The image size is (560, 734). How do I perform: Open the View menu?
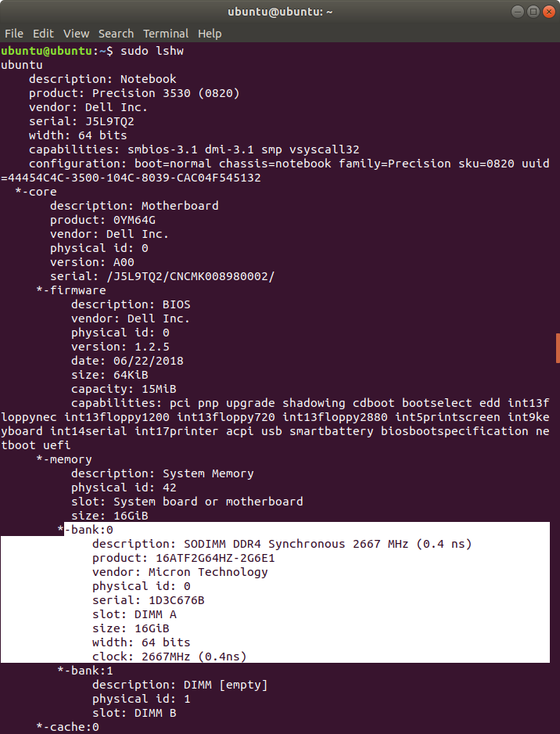click(x=77, y=34)
